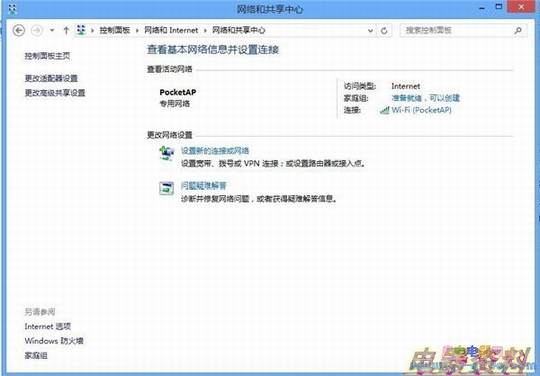Open Windows 防火墙 link
540x376 pixels.
(54, 341)
